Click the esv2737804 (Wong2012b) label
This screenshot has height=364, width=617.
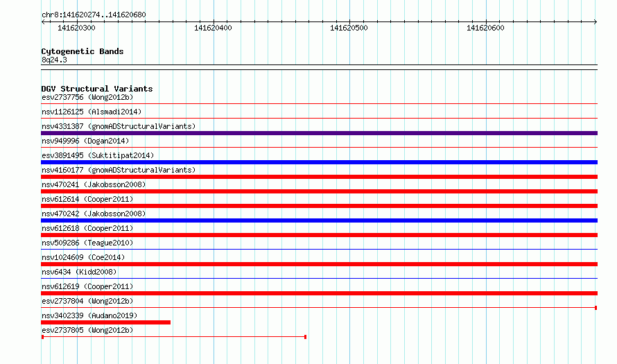pos(87,301)
